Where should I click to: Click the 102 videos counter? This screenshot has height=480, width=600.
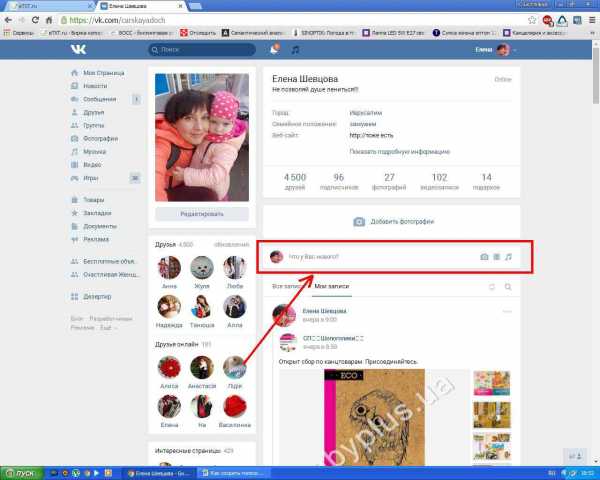point(439,181)
